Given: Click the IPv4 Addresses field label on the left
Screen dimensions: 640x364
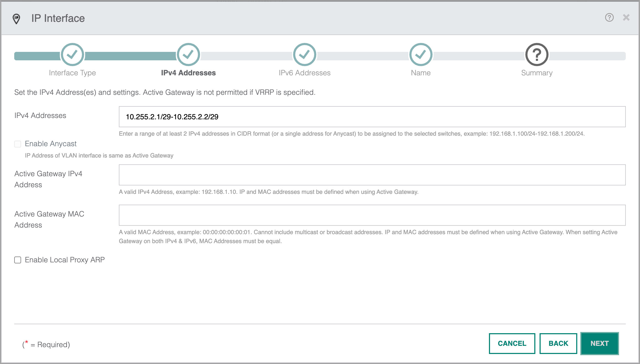Looking at the screenshot, I should tap(40, 116).
